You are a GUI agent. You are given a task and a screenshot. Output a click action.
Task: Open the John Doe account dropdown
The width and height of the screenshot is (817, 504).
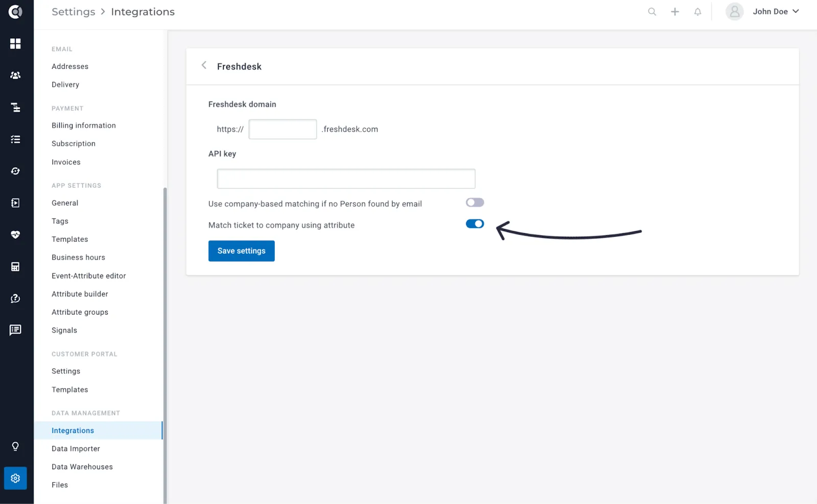[x=776, y=12]
